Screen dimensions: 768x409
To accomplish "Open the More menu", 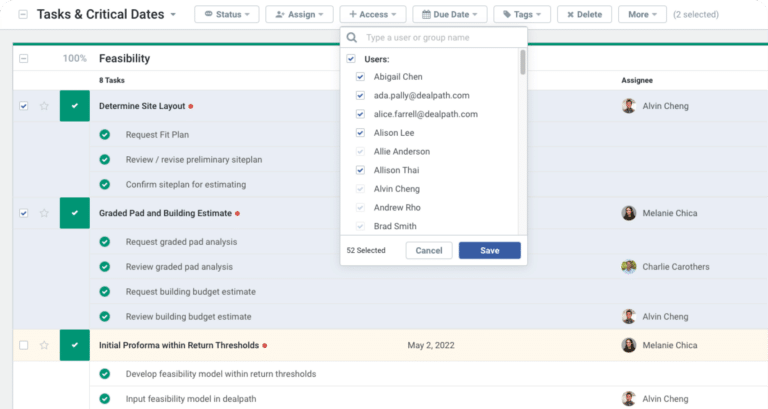I will tap(642, 15).
